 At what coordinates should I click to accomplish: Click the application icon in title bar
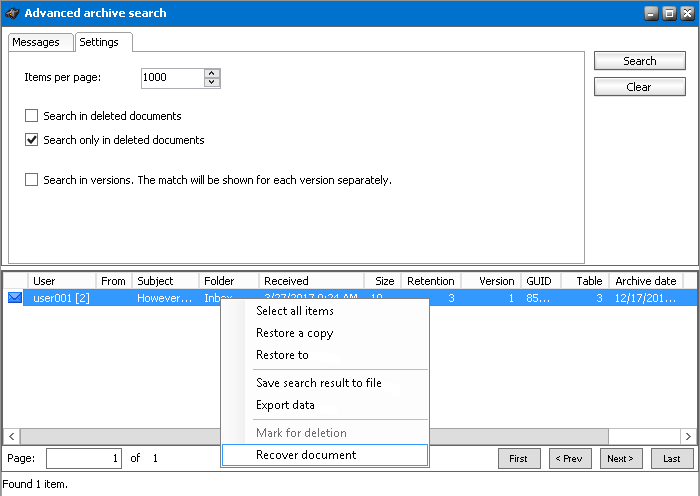tap(12, 13)
